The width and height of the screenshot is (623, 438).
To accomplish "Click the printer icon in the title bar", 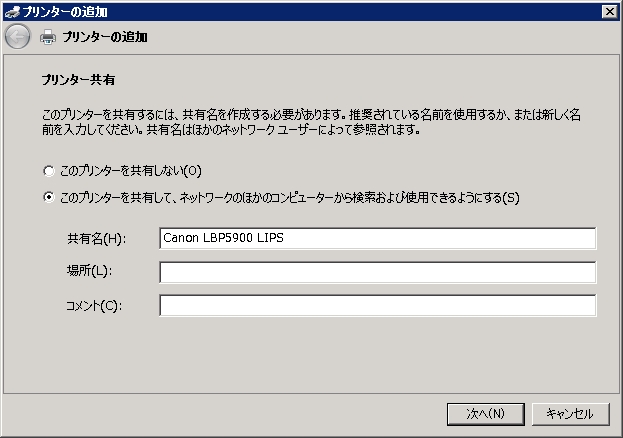I will pos(11,11).
